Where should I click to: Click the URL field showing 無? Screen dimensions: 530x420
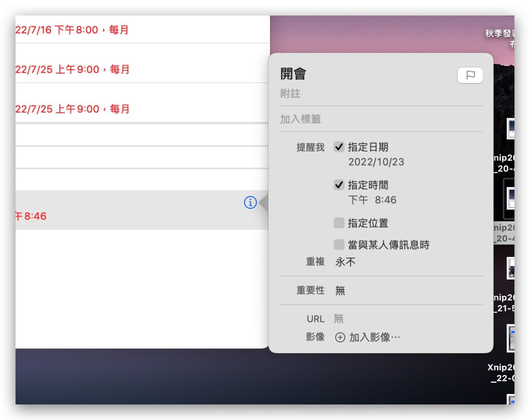(x=339, y=319)
